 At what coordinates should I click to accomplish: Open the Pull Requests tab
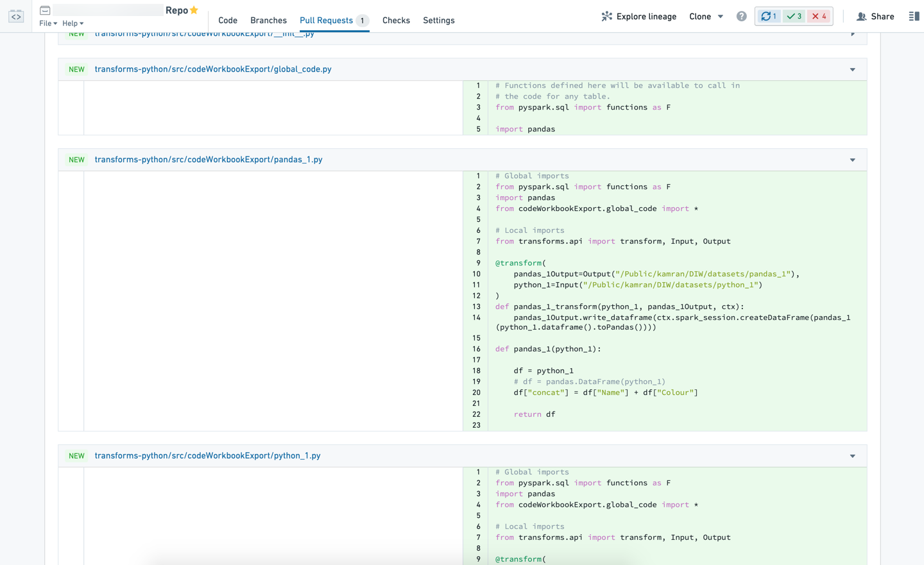334,21
